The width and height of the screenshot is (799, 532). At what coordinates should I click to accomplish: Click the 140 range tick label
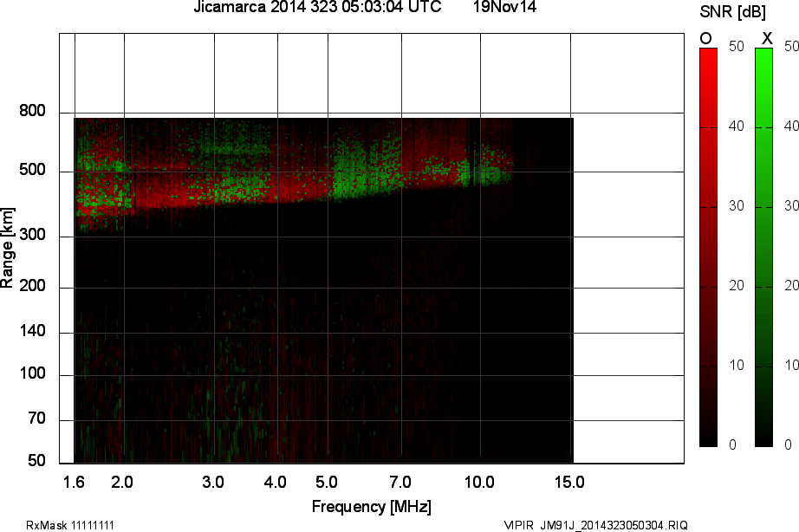click(x=32, y=331)
